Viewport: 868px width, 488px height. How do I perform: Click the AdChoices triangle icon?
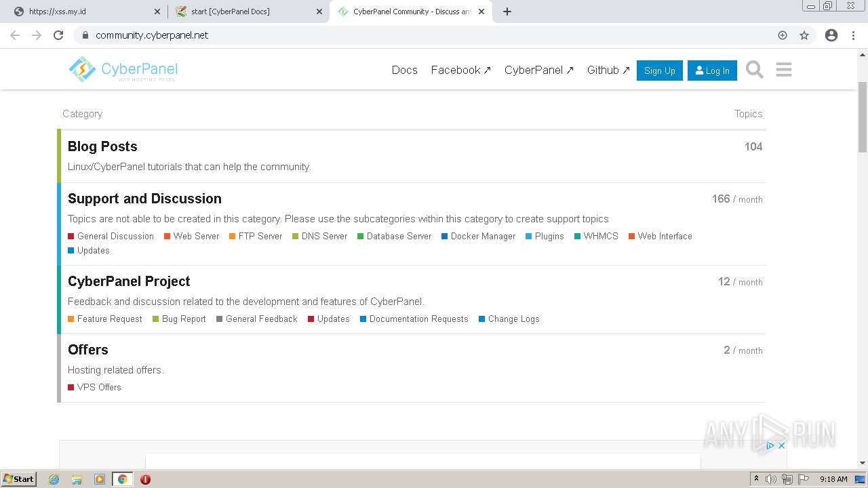tap(770, 445)
